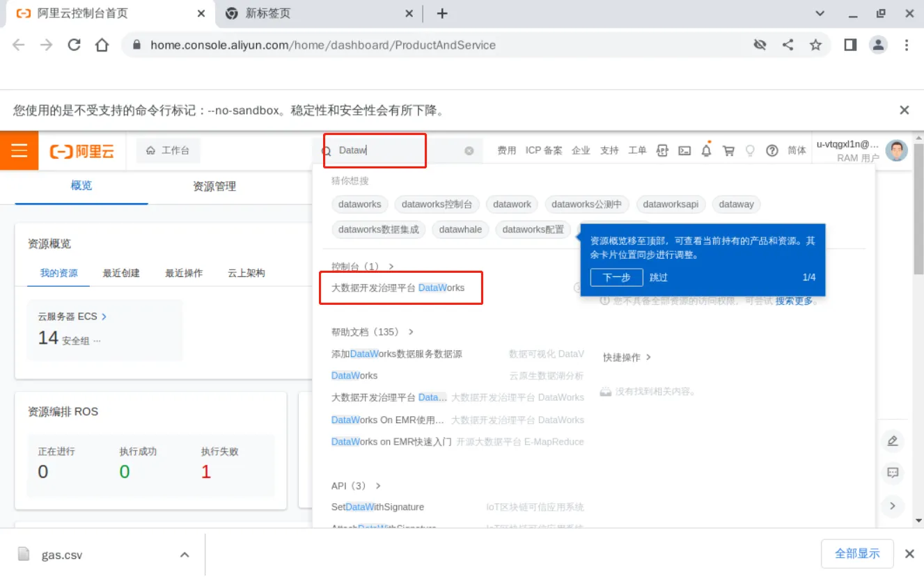Open the 企业 menu
This screenshot has height=579, width=924.
click(581, 150)
